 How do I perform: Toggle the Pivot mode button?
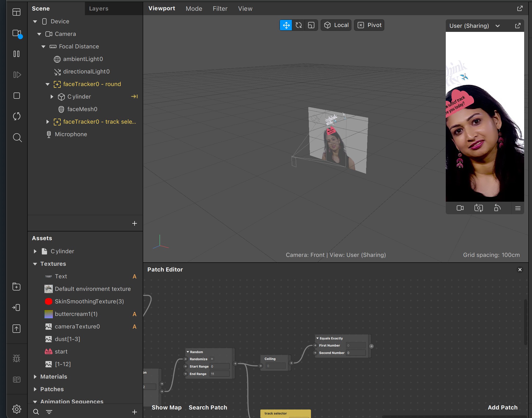pos(369,25)
